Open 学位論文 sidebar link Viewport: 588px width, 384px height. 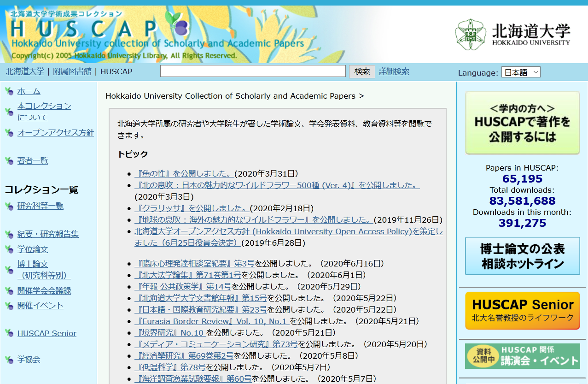click(x=33, y=249)
